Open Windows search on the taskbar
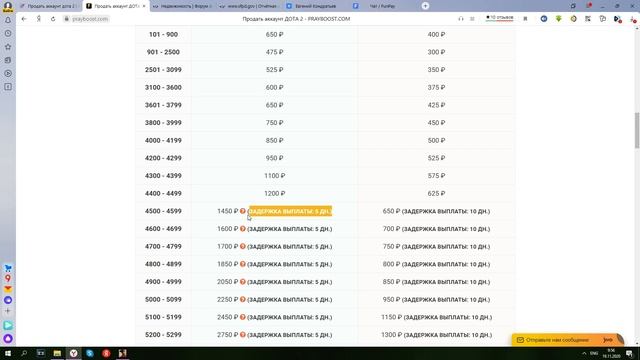The height and width of the screenshot is (360, 640). pos(24,353)
